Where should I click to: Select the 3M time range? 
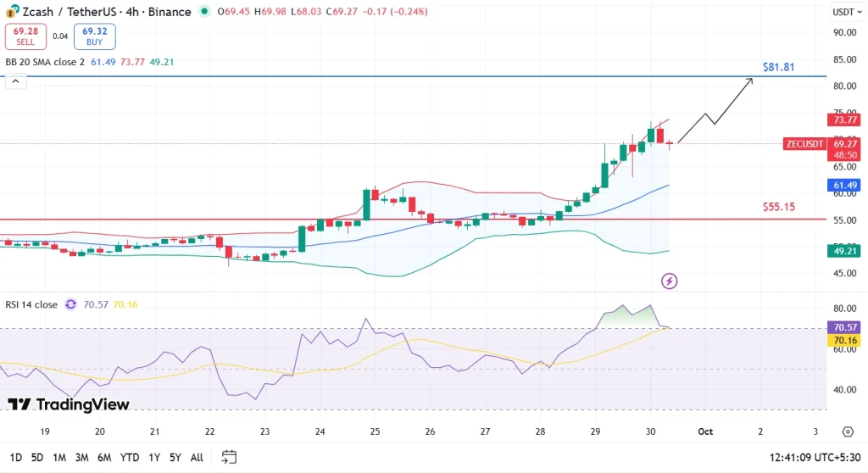tap(82, 457)
